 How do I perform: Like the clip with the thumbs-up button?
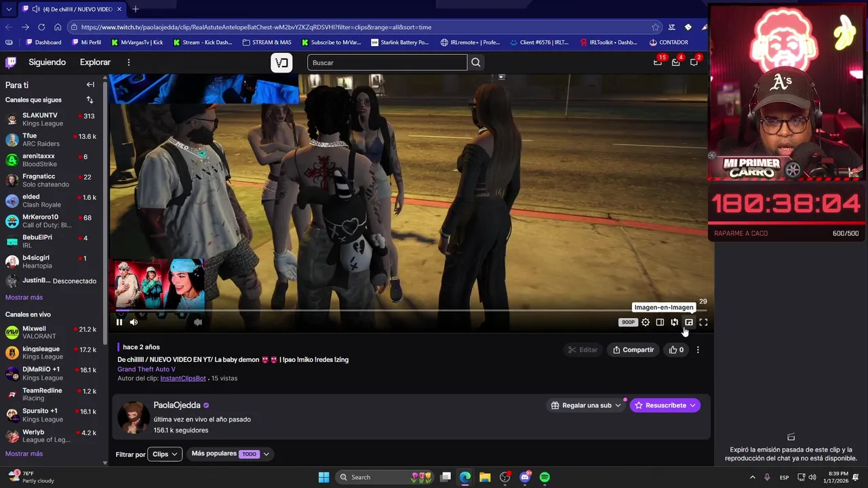tap(676, 350)
